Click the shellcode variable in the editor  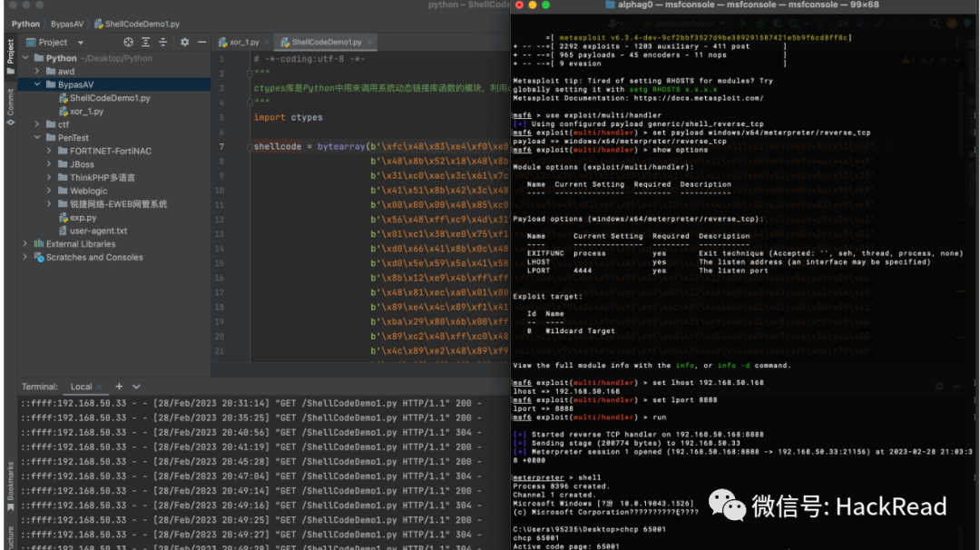click(x=278, y=146)
